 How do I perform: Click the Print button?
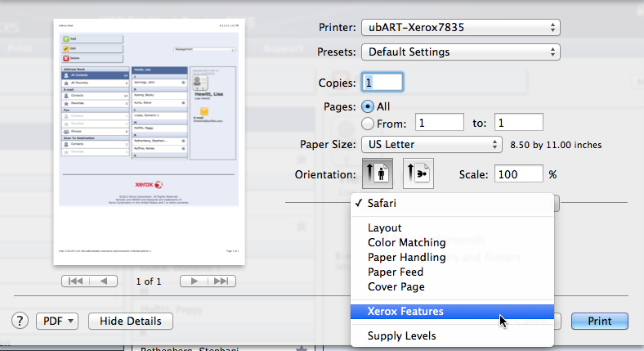coord(599,321)
